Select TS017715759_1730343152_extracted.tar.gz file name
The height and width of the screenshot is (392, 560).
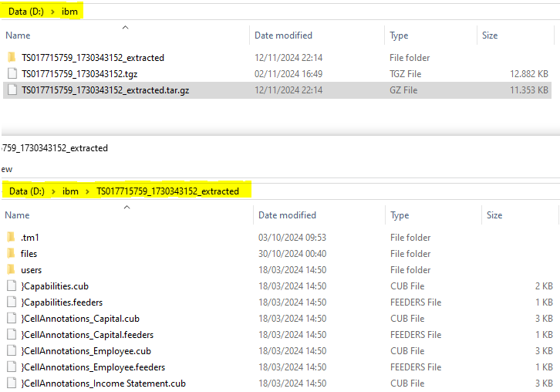(106, 90)
